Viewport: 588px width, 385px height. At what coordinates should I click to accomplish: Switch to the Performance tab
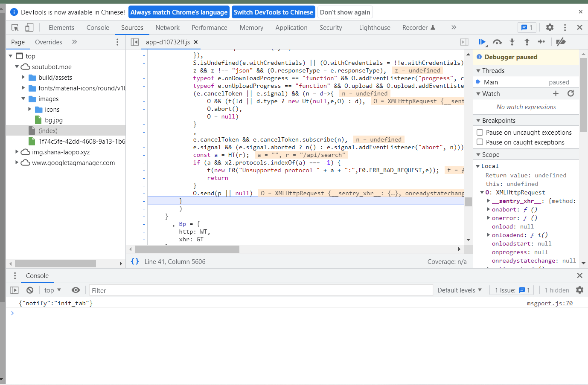point(210,28)
